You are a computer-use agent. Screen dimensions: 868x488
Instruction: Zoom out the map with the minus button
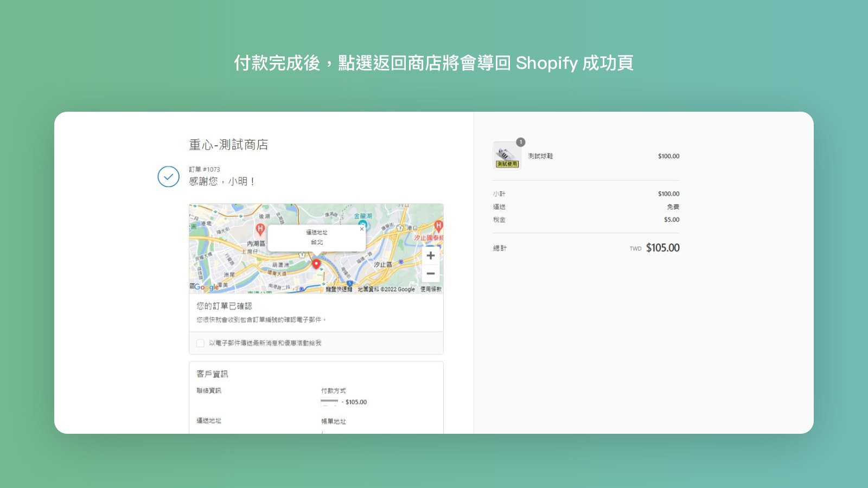tap(431, 273)
